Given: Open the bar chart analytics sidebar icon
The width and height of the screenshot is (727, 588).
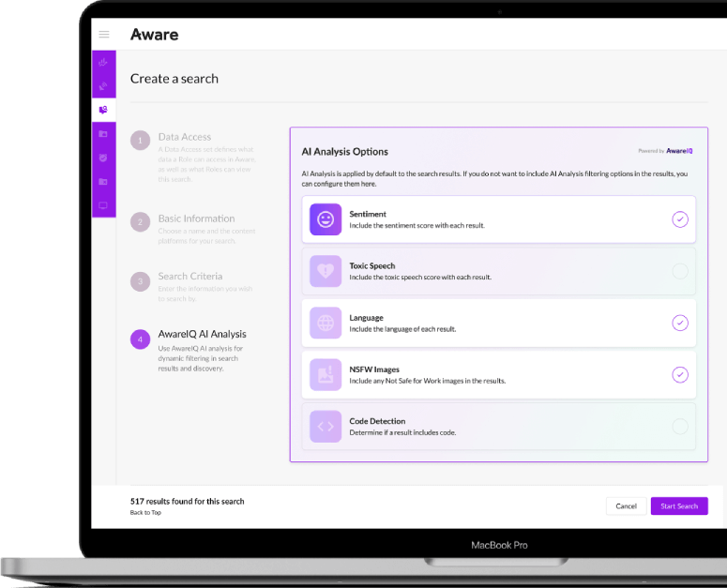Looking at the screenshot, I should point(103,62).
